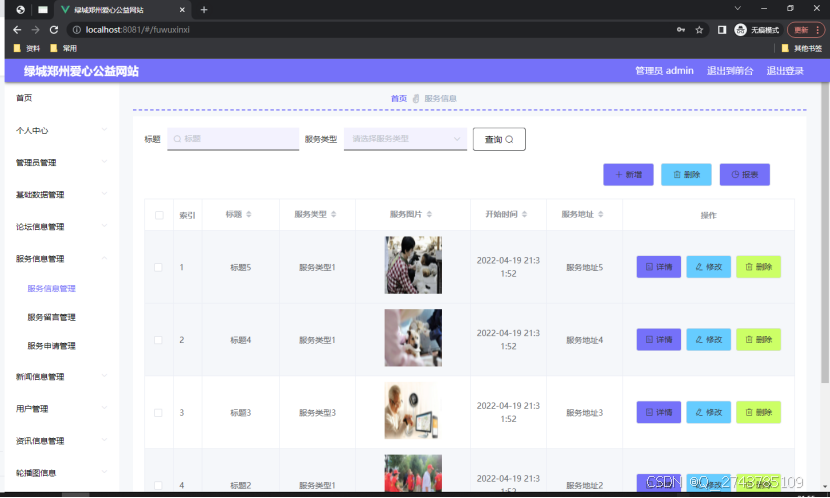The image size is (830, 498).
Task: View 详情 for row 标题3
Action: [x=658, y=412]
